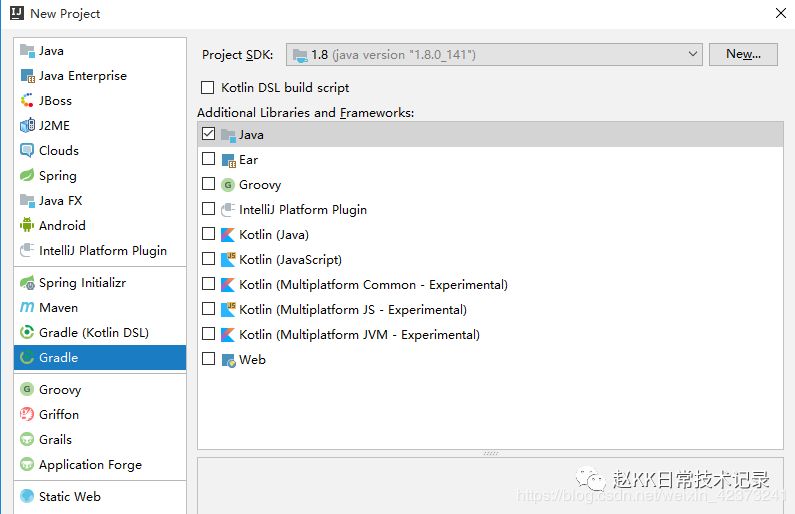The width and height of the screenshot is (795, 514).
Task: Check the Kotlin (Java) checkbox
Action: [x=208, y=234]
